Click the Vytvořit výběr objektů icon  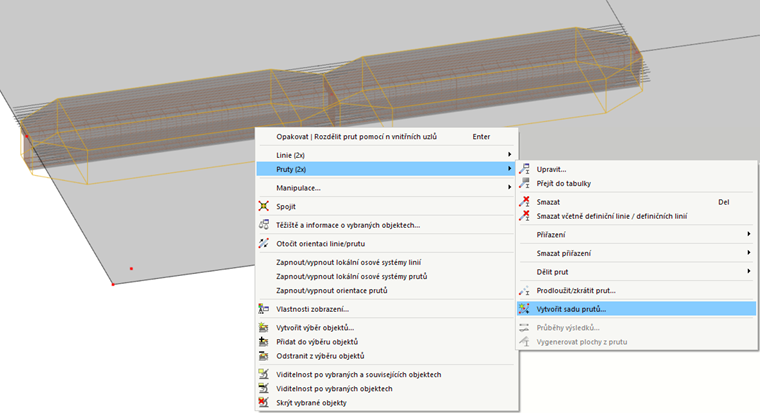(264, 328)
